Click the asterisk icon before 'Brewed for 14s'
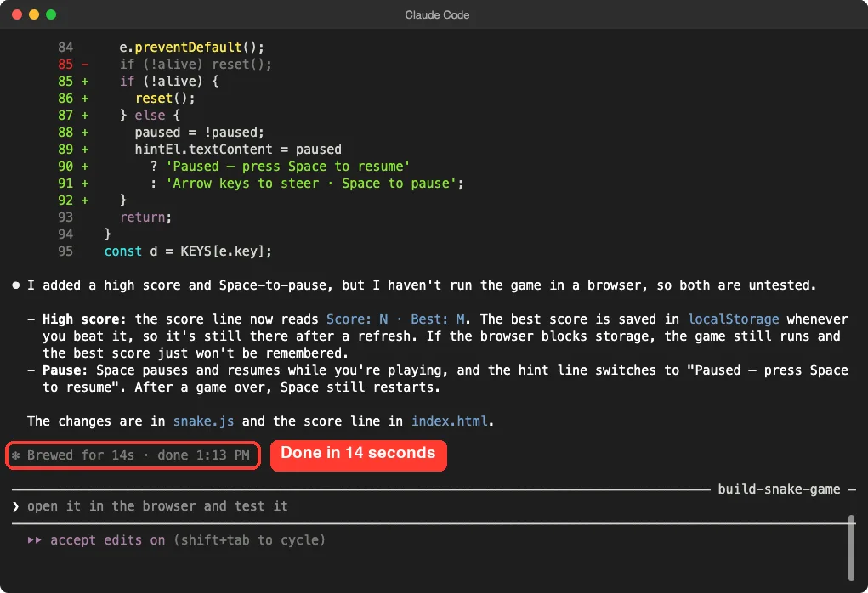Screen dimensions: 868x593 point(16,455)
